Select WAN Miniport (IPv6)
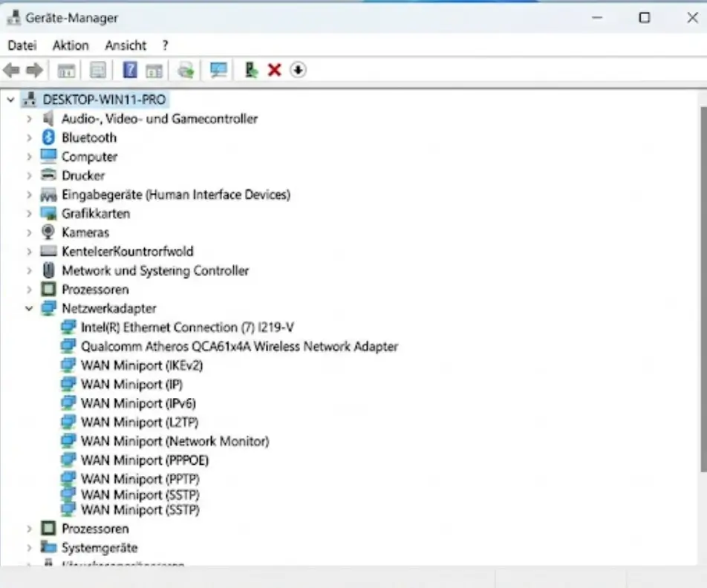Image resolution: width=707 pixels, height=588 pixels. tap(138, 403)
